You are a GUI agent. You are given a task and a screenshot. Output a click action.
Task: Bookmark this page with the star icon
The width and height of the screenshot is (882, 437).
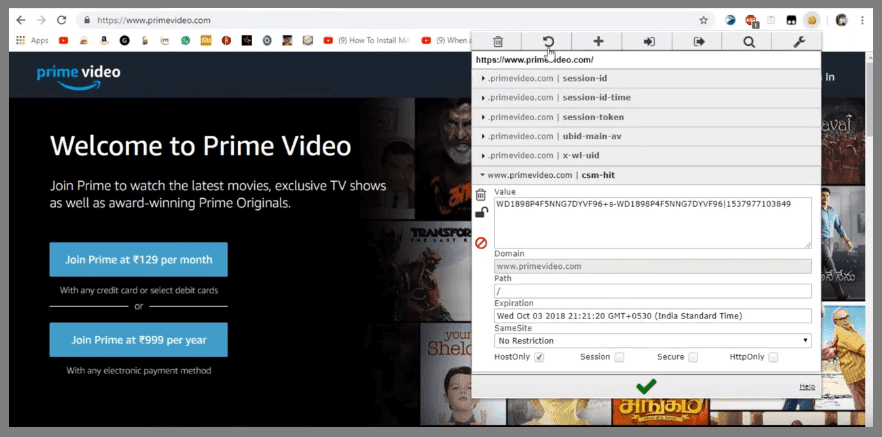pos(703,20)
